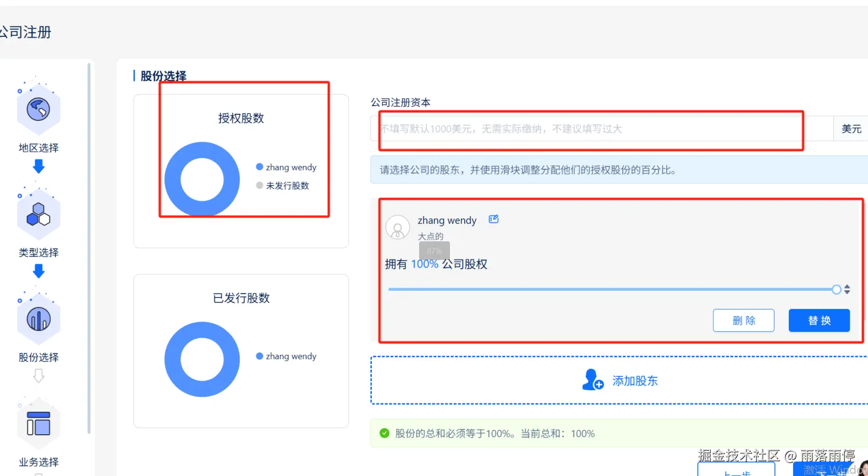Viewport: 868px width, 476px height.
Task: Click the 公司注册资本 field label
Action: [400, 103]
